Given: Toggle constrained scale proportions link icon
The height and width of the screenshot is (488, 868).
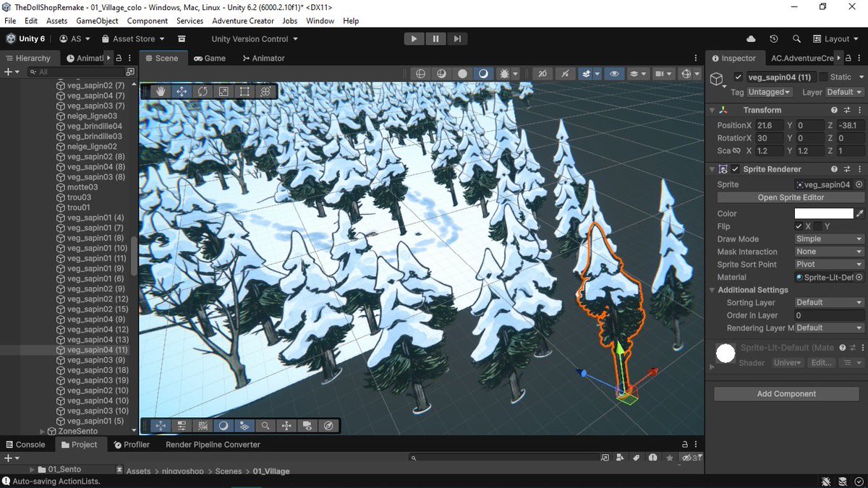Looking at the screenshot, I should point(737,151).
